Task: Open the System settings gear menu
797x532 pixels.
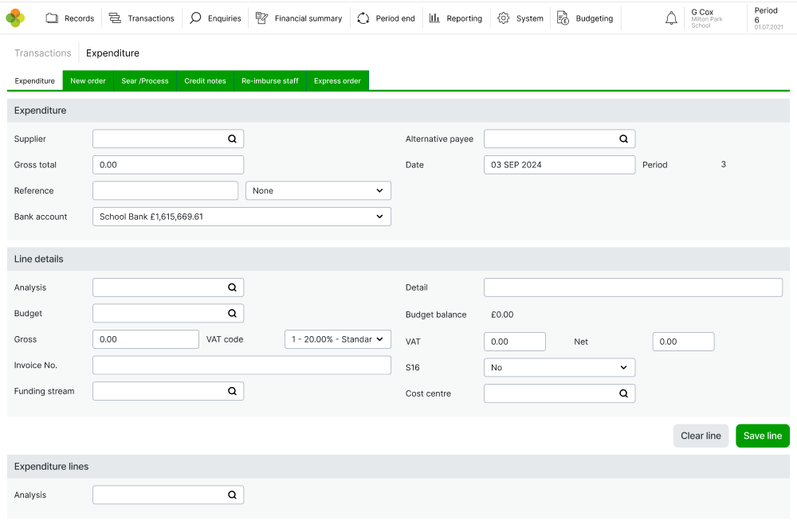Action: [520, 18]
